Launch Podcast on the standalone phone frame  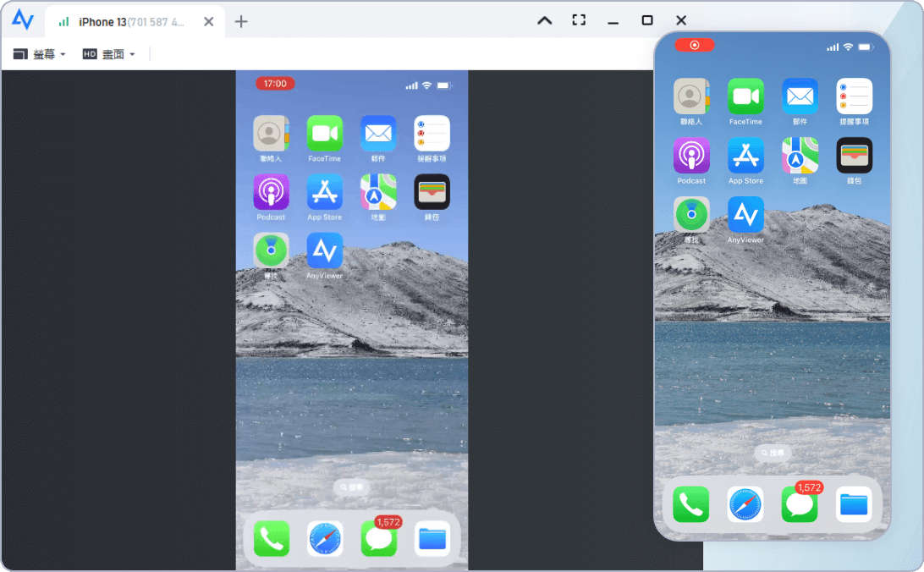click(x=692, y=156)
